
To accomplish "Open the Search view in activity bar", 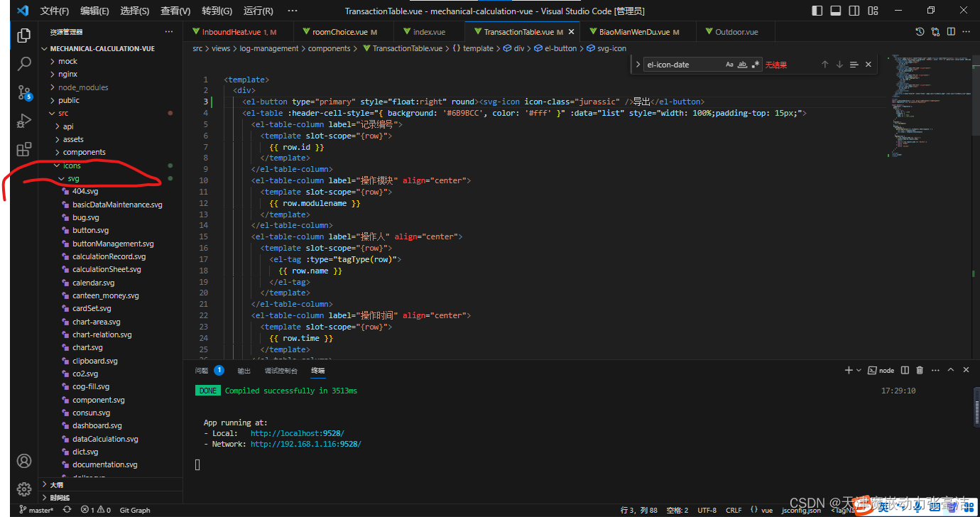I will pyautogui.click(x=24, y=64).
